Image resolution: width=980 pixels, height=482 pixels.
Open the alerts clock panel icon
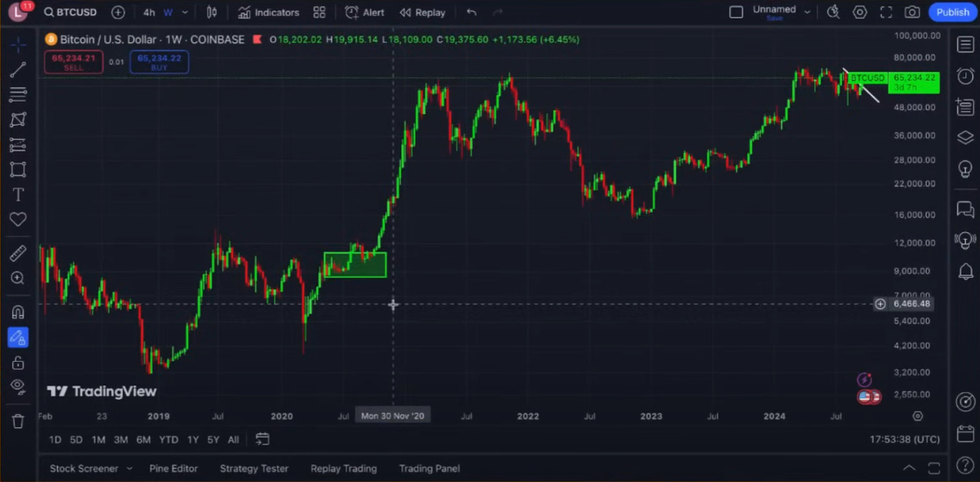point(965,76)
